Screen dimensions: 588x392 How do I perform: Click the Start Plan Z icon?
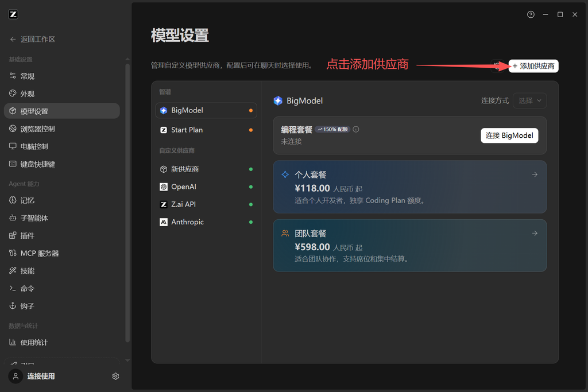coord(164,130)
